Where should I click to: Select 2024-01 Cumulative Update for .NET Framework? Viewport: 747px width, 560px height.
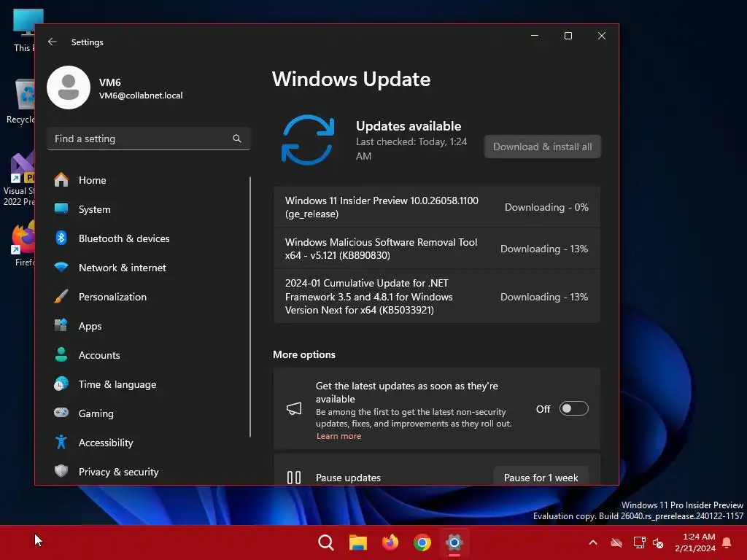pos(437,296)
